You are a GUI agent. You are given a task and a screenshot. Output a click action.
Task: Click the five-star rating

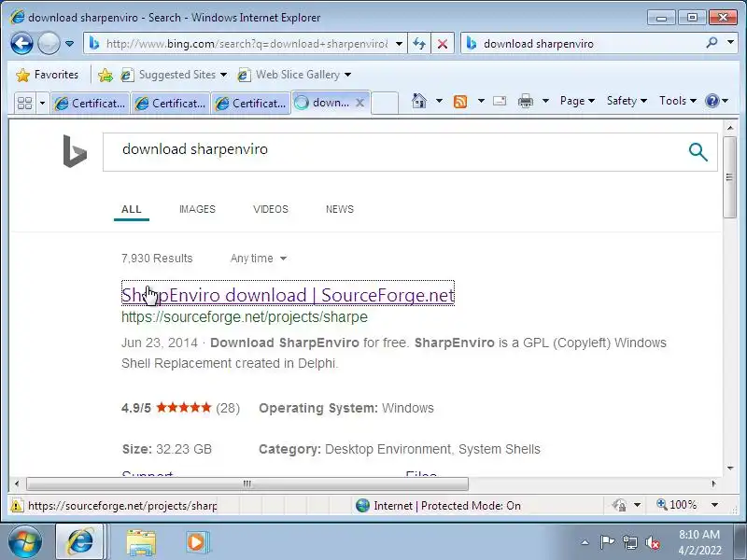pyautogui.click(x=184, y=408)
